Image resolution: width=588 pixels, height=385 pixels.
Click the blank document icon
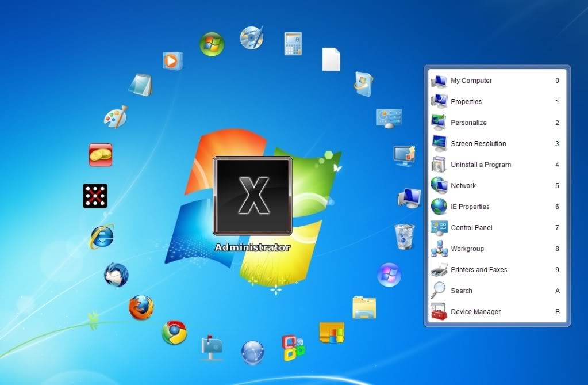tap(331, 59)
